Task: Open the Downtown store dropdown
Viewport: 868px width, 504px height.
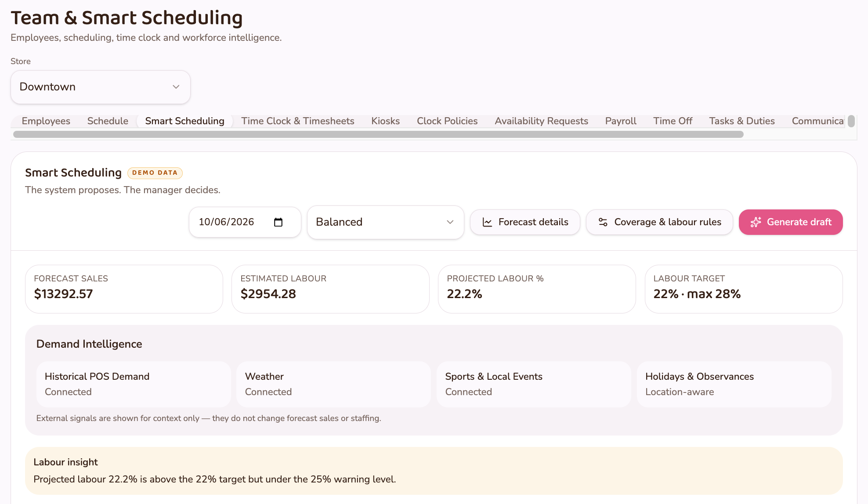Action: click(101, 87)
